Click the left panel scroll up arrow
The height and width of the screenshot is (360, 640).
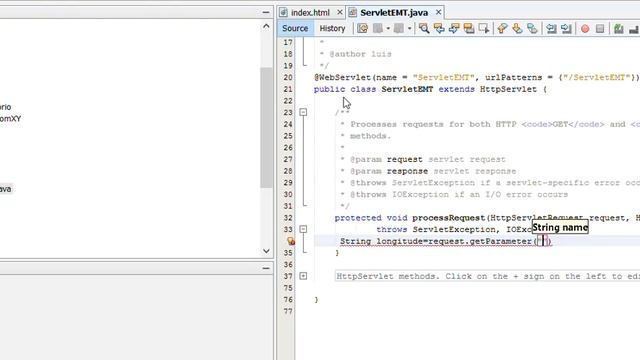point(266,27)
